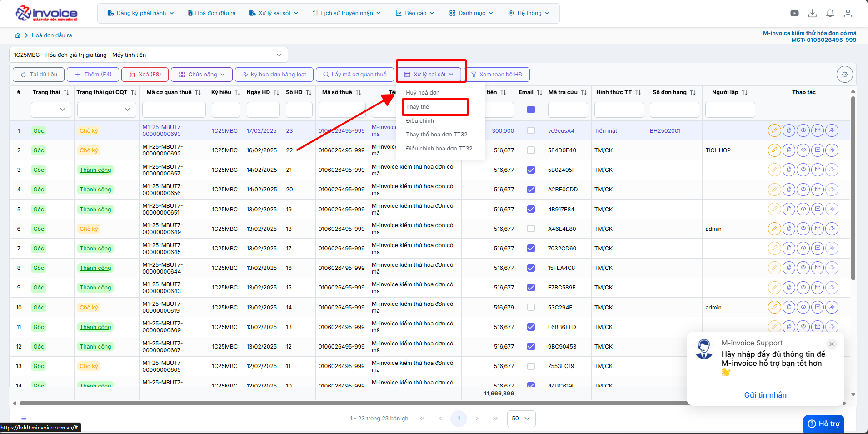Select Huỷ hoá đơn from dropdown menu
868x434 pixels.
click(423, 93)
